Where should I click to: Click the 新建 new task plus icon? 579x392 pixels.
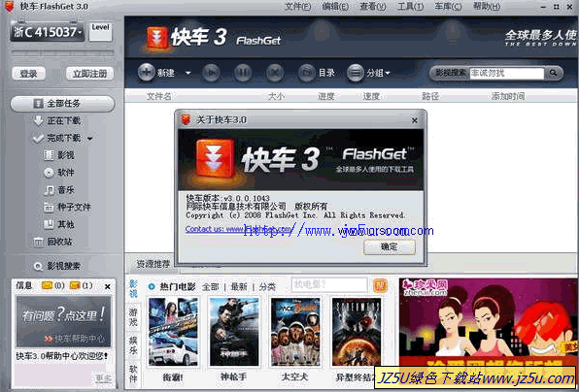click(147, 72)
